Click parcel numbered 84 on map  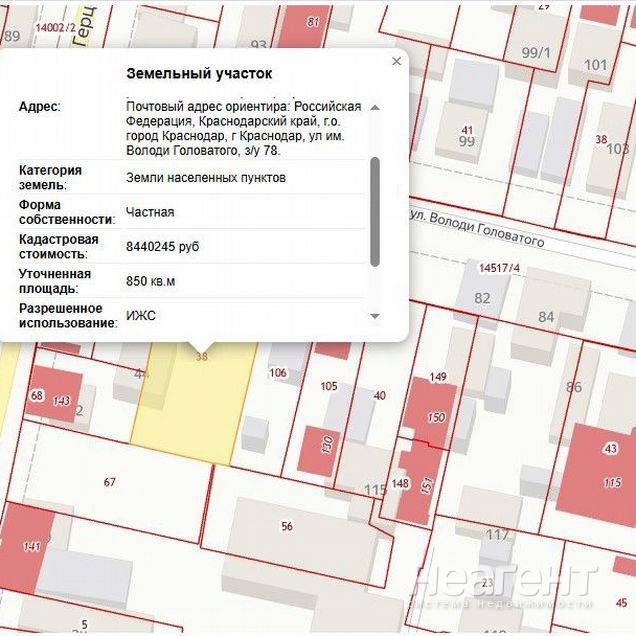click(x=546, y=317)
